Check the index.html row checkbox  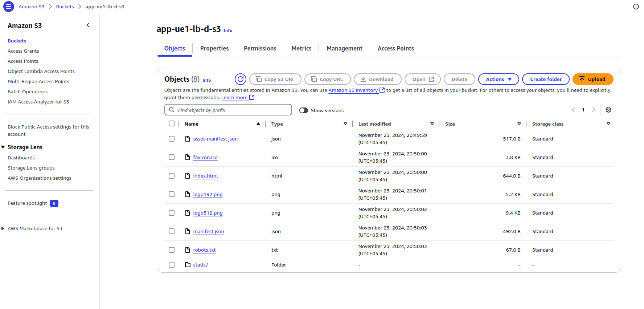(x=172, y=176)
